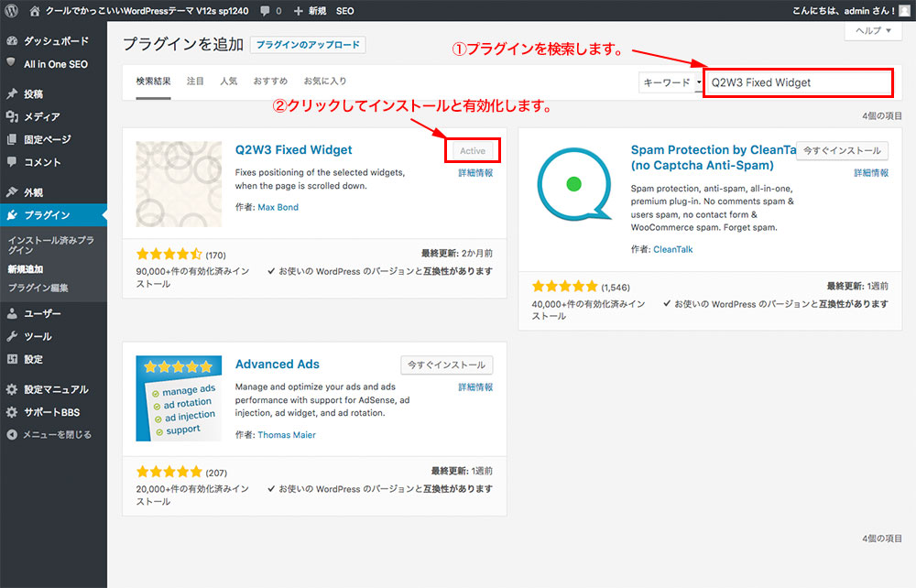Expand the ヘルプ help panel

873,30
